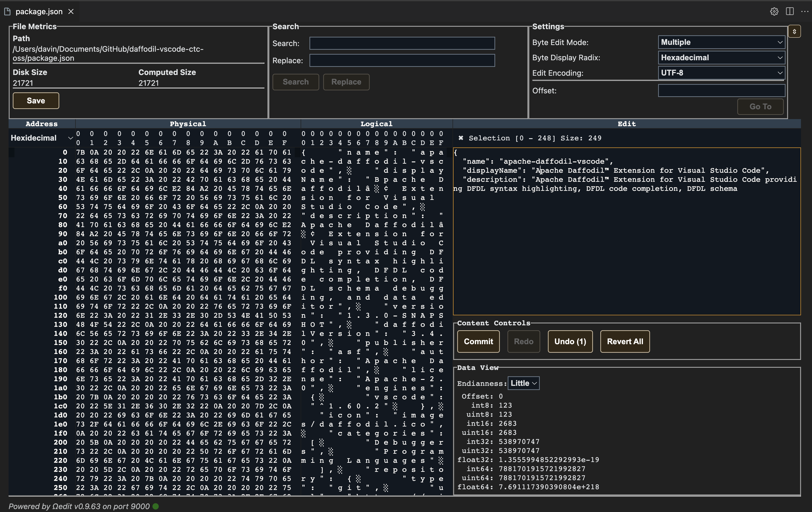Open the Byte Display Radix dropdown
Viewport: 812px width, 512px height.
[x=721, y=58]
